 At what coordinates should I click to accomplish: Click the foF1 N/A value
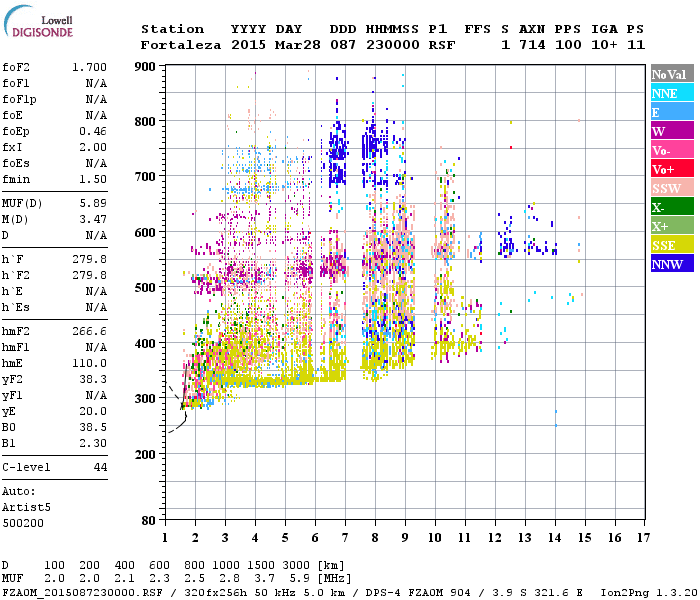96,83
